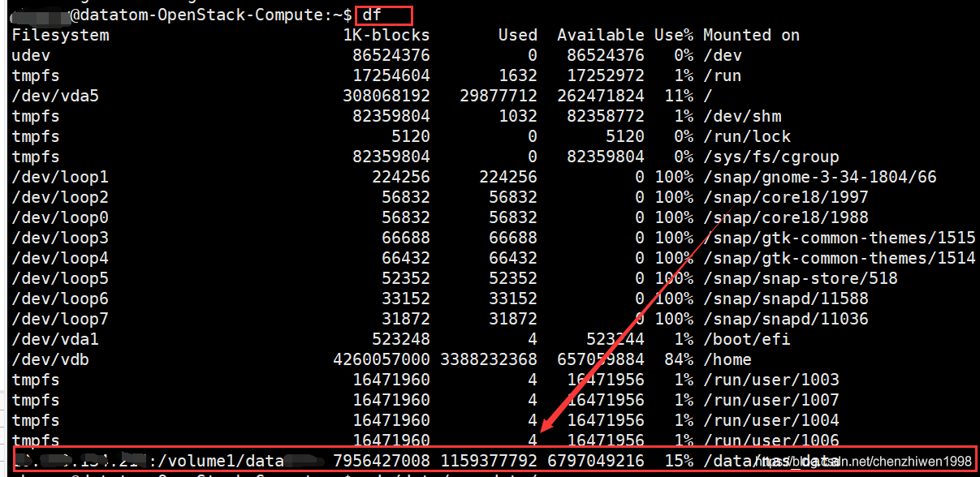Select the '/dev/vdb' filesystem name

51,359
